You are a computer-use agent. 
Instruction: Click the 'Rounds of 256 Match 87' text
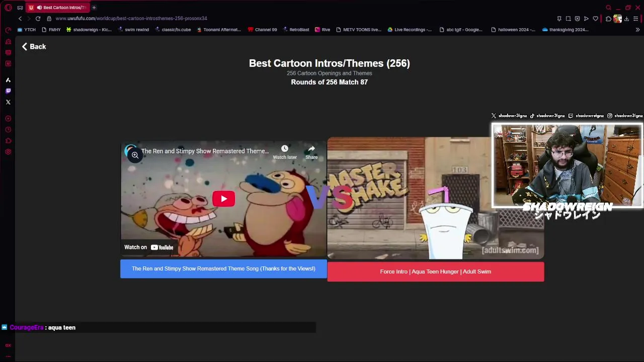click(x=330, y=82)
